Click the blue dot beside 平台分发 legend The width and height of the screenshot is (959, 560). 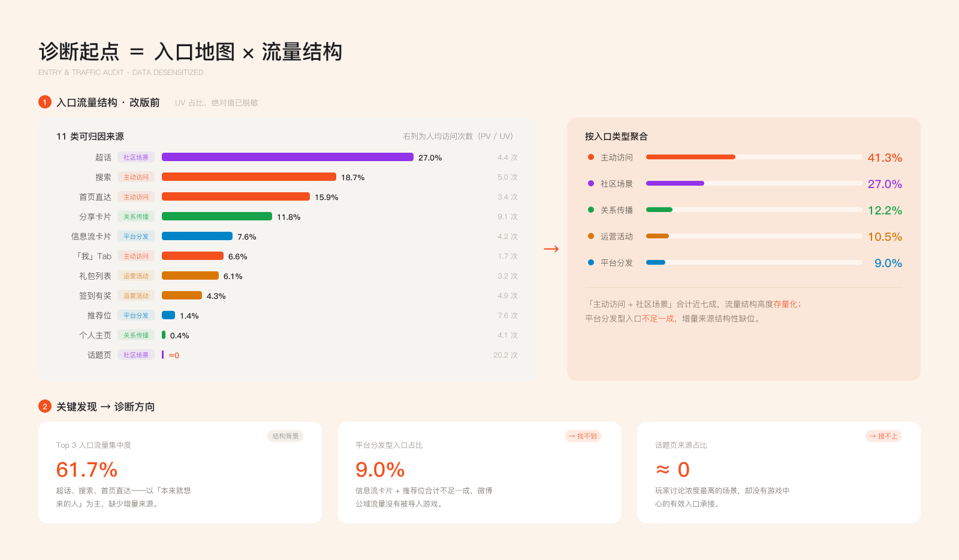591,262
